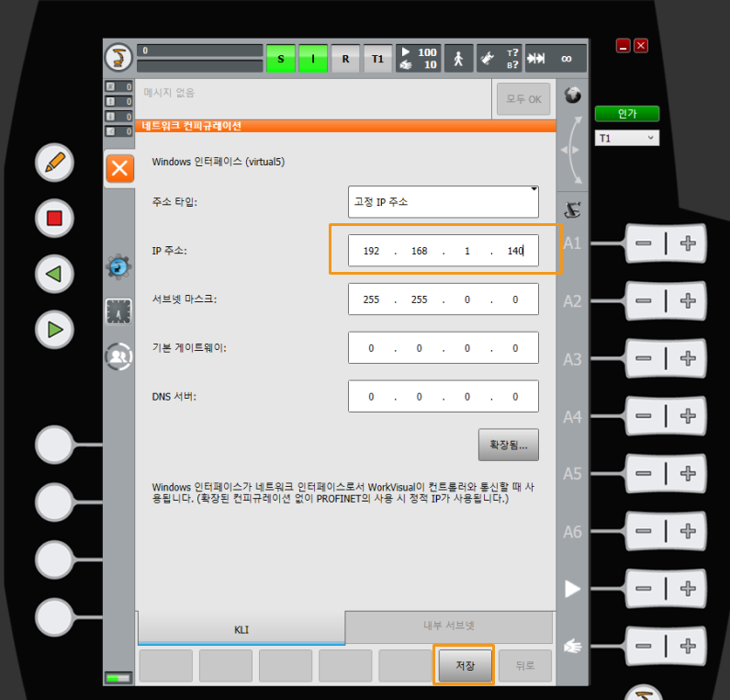
Task: Click the white play arrow program override icon
Action: (x=573, y=589)
